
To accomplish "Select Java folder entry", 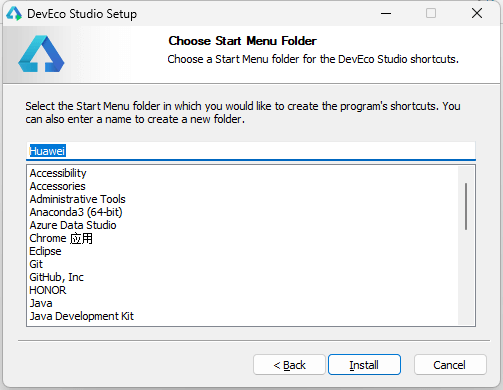I will click(41, 303).
